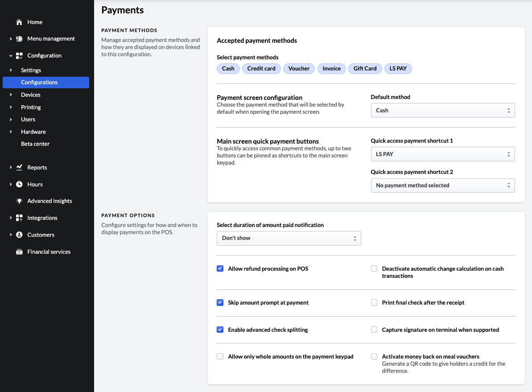The height and width of the screenshot is (392, 532).
Task: Open the Default method dropdown
Action: tap(442, 110)
